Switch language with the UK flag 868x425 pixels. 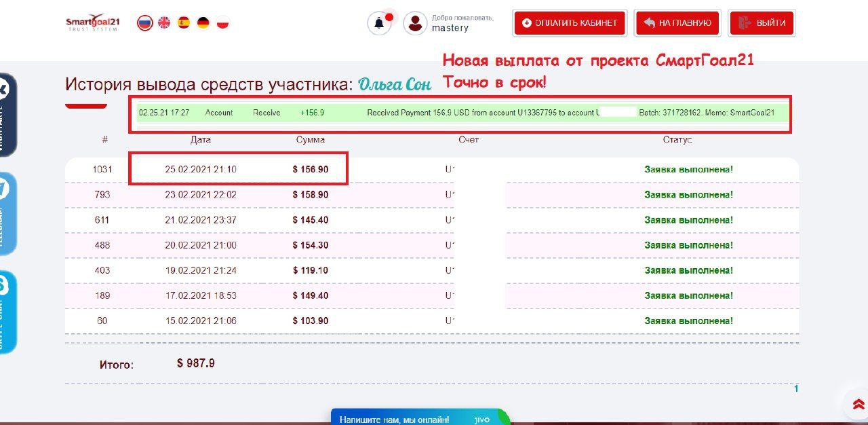164,22
